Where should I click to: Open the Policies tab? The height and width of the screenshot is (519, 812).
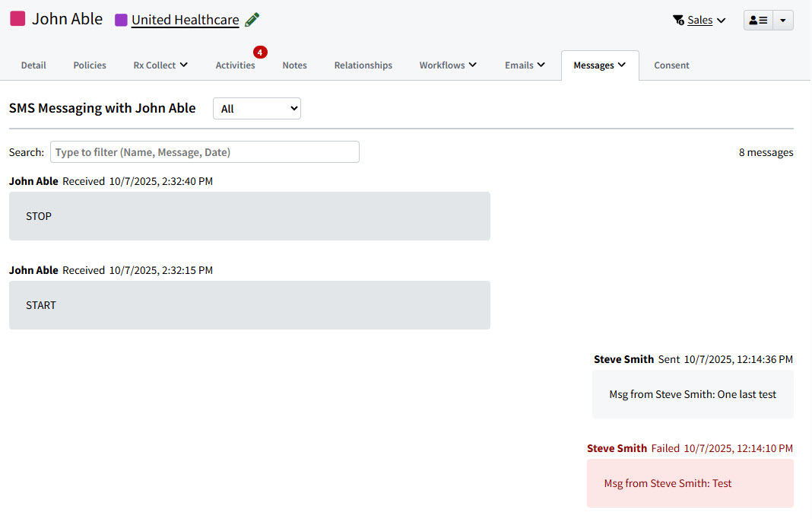pos(89,65)
